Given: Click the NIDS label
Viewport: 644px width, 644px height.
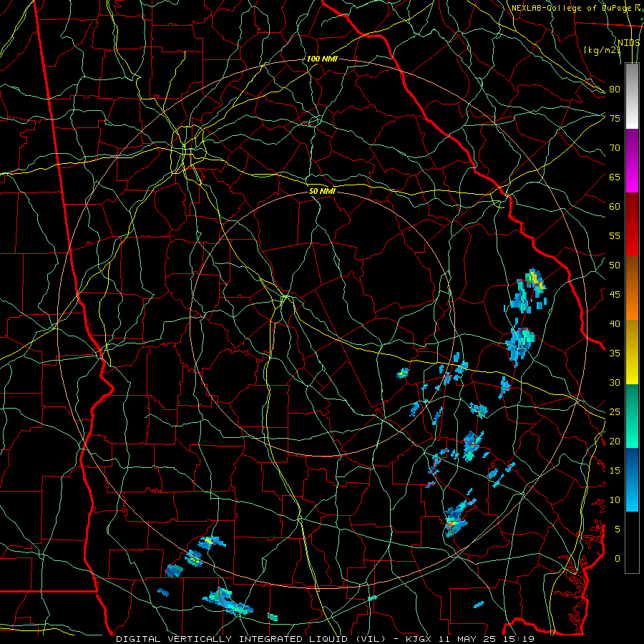Looking at the screenshot, I should point(629,43).
